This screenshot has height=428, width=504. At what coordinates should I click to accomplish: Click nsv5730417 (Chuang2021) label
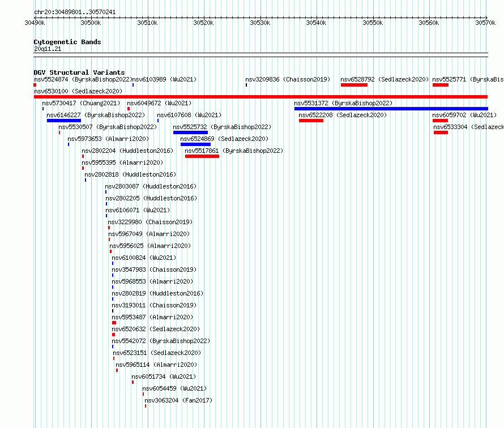point(81,103)
